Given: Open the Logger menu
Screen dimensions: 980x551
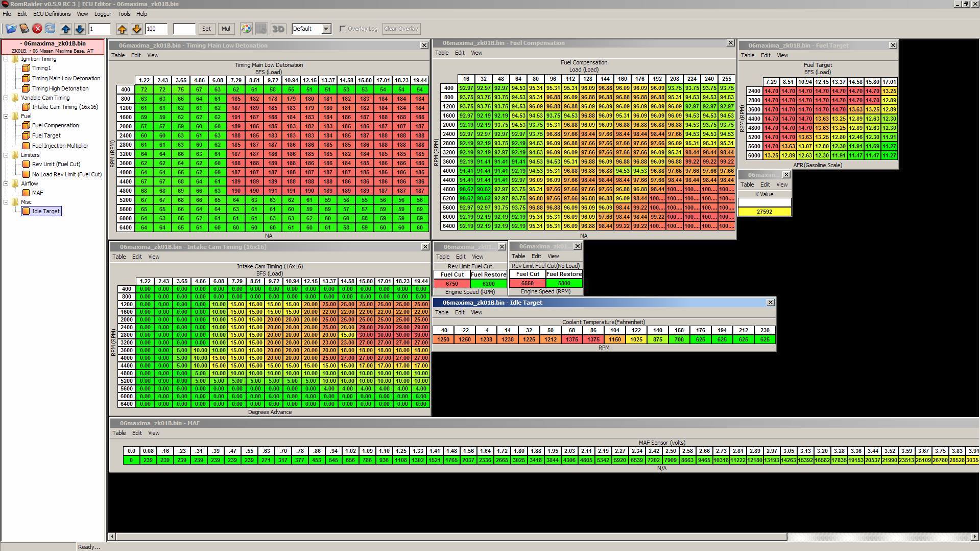Looking at the screenshot, I should 103,14.
